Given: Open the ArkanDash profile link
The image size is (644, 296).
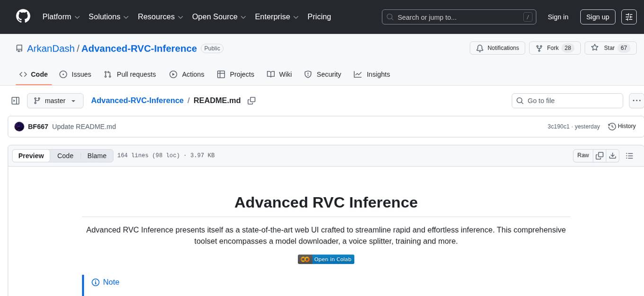Looking at the screenshot, I should (51, 48).
